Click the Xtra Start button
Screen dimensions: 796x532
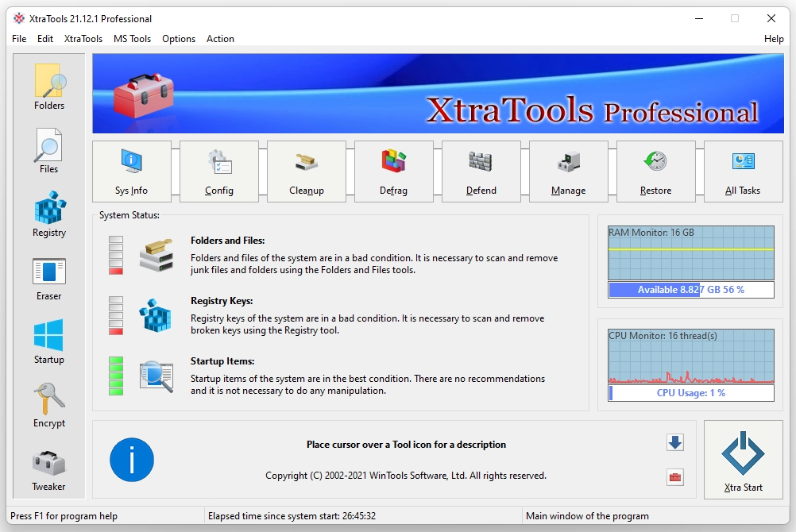[743, 460]
